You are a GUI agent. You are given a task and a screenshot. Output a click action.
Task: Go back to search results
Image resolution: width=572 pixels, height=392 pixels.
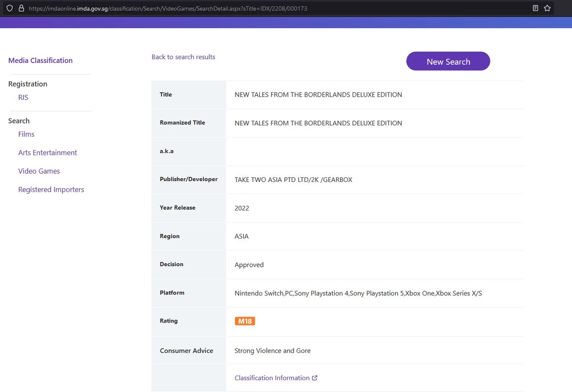184,57
